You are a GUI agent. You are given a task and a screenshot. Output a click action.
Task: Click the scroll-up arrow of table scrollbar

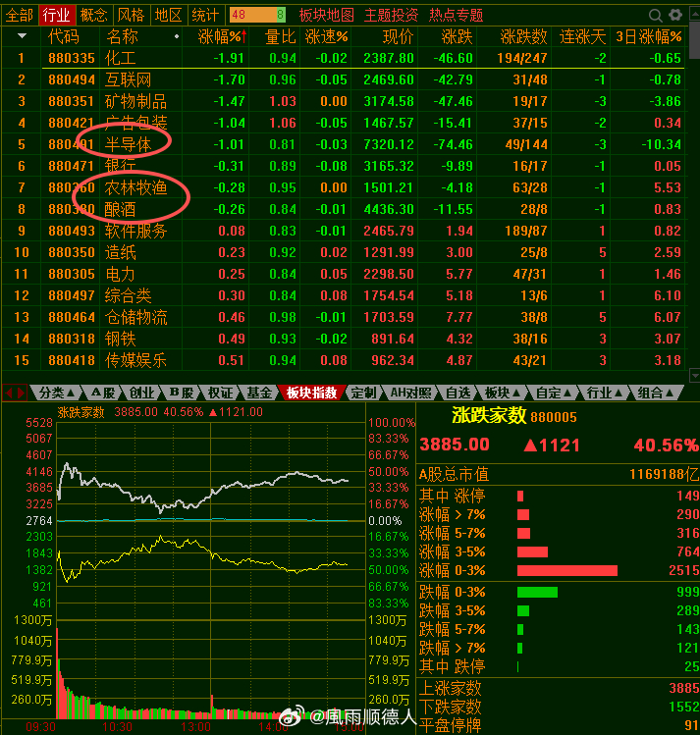click(694, 14)
